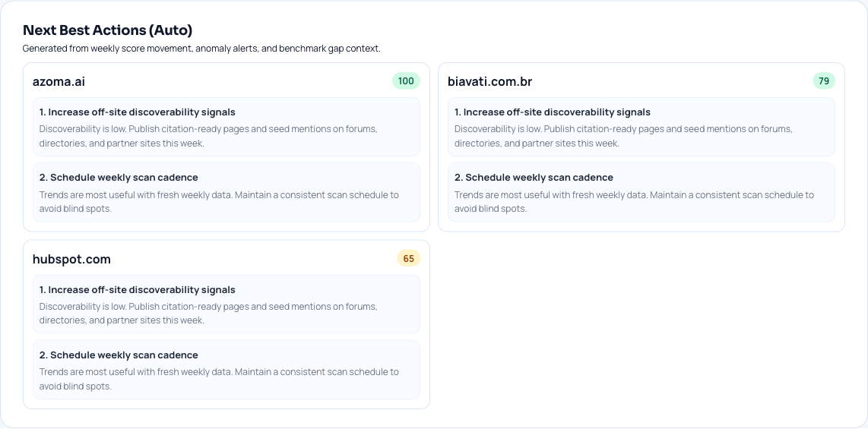
Task: Select azoma.ai's 'Schedule weekly scan cadence' title
Action: tap(119, 178)
